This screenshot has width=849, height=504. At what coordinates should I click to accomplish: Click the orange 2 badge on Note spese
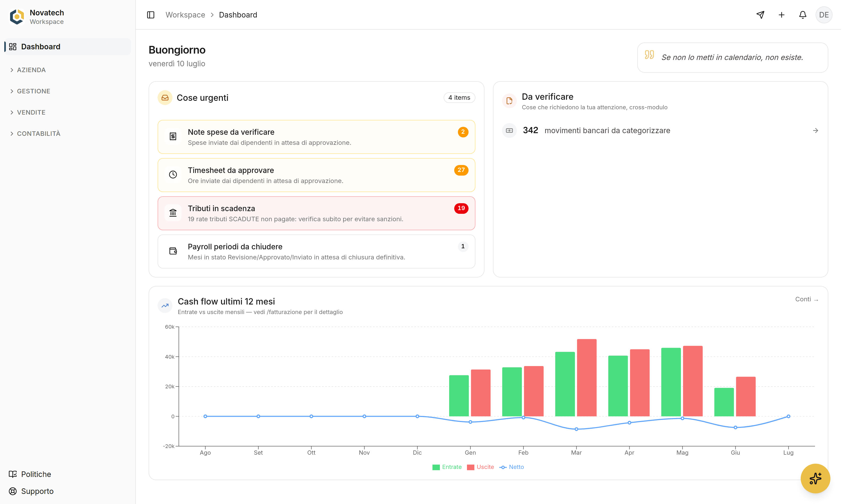tap(463, 132)
